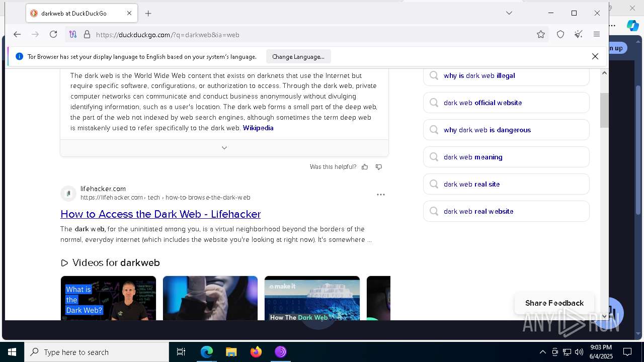Launch Microsoft Edge from taskbar

pyautogui.click(x=207, y=352)
